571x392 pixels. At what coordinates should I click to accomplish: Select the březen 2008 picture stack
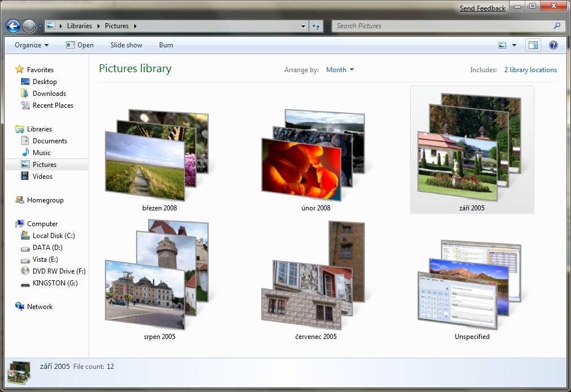(x=160, y=160)
